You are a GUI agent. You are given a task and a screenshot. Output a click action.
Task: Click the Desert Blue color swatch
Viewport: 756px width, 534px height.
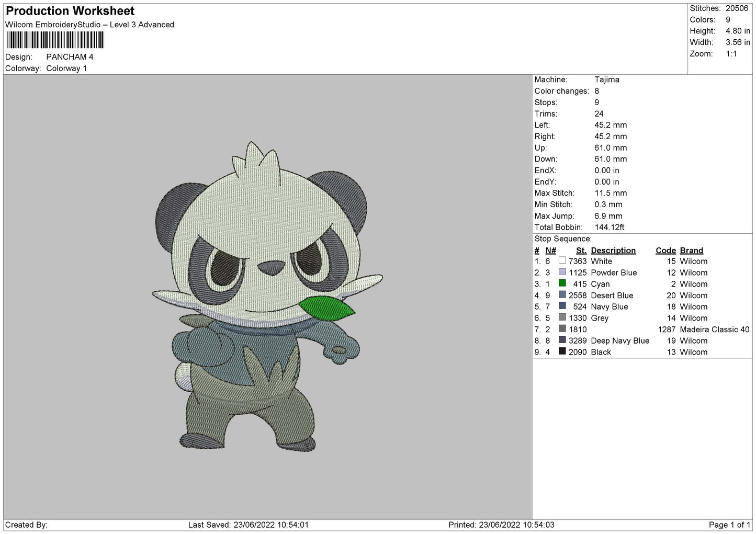562,295
